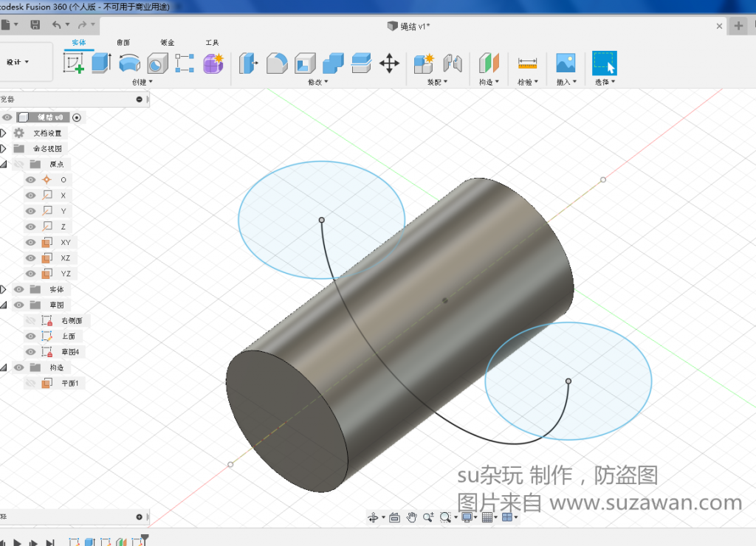Collapse the 构造 folder
The width and height of the screenshot is (756, 546).
click(4, 367)
